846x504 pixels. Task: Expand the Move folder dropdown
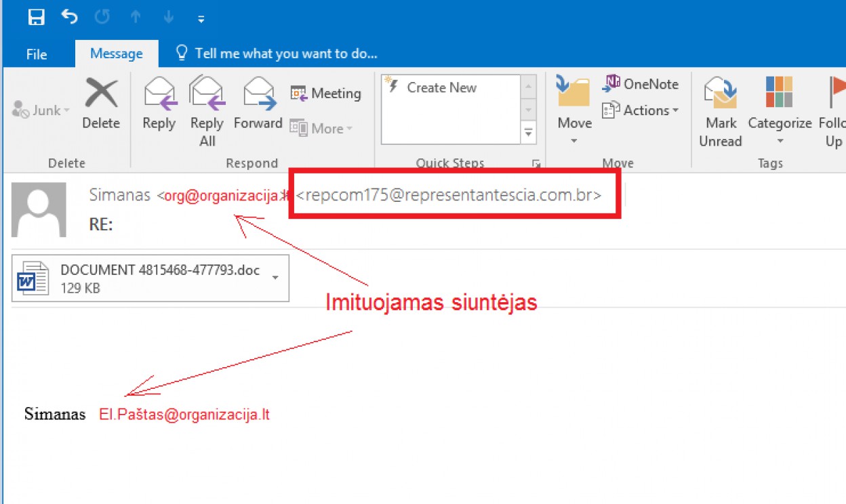point(574,140)
